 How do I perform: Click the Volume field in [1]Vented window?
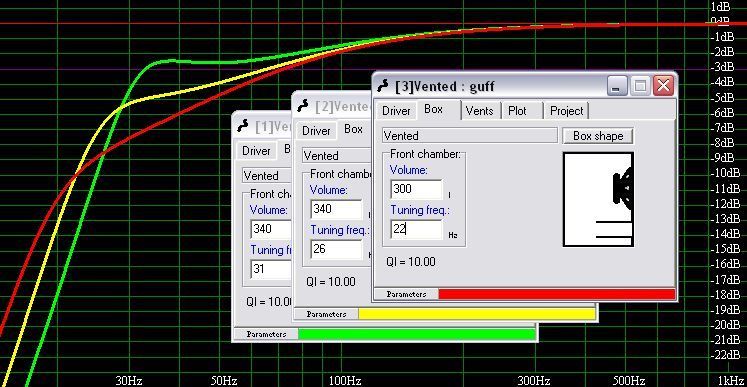coord(271,229)
